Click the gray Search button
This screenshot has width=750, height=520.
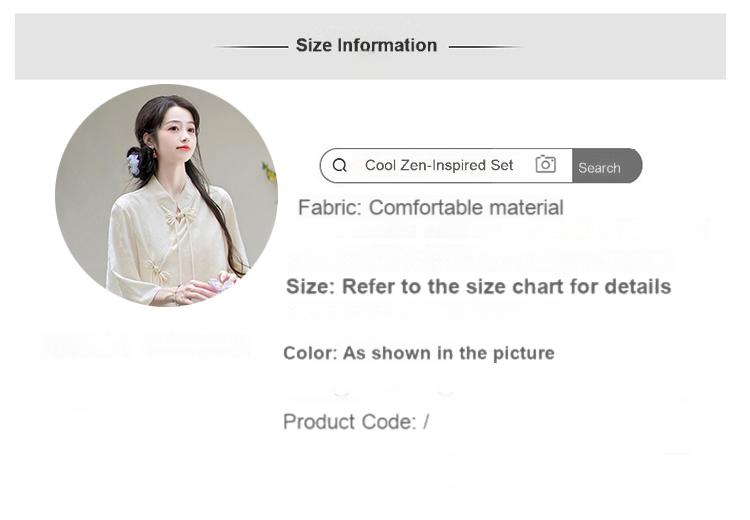pyautogui.click(x=607, y=166)
